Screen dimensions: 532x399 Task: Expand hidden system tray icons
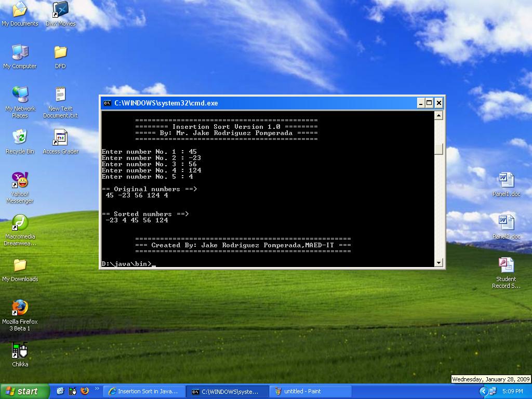(483, 391)
